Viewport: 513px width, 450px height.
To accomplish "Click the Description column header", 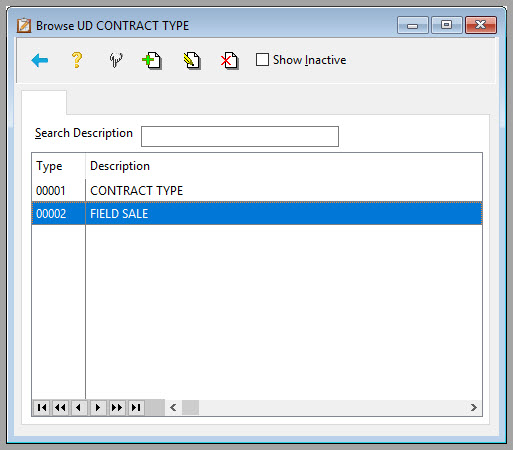I will click(x=120, y=166).
